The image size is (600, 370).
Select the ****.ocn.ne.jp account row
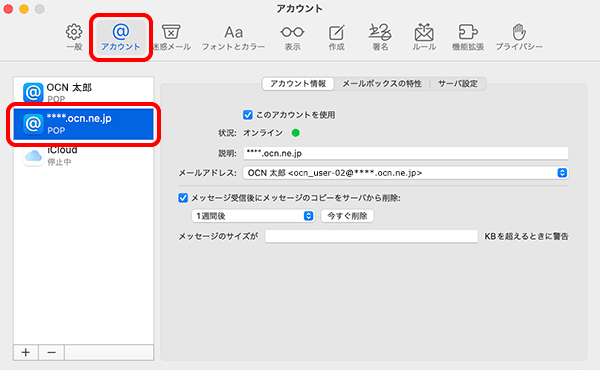(x=83, y=124)
